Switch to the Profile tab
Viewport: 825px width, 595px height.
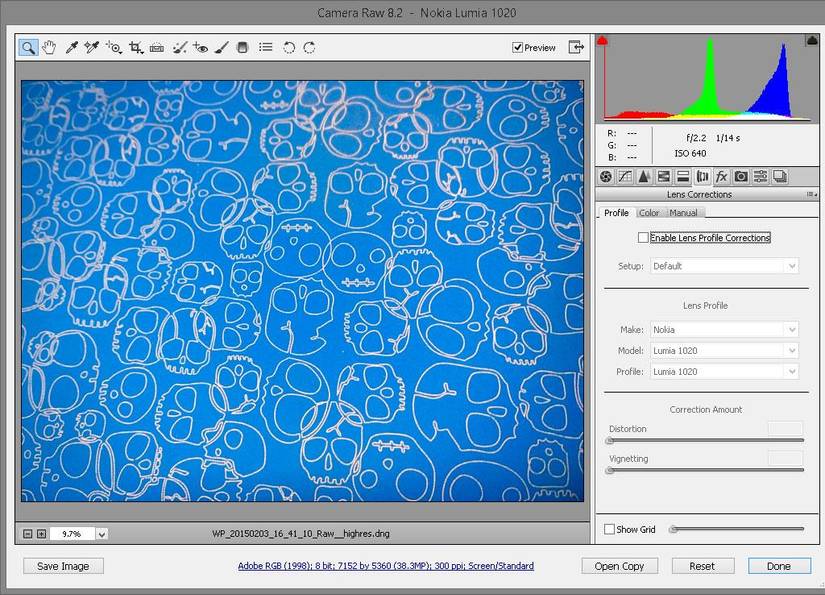(616, 213)
